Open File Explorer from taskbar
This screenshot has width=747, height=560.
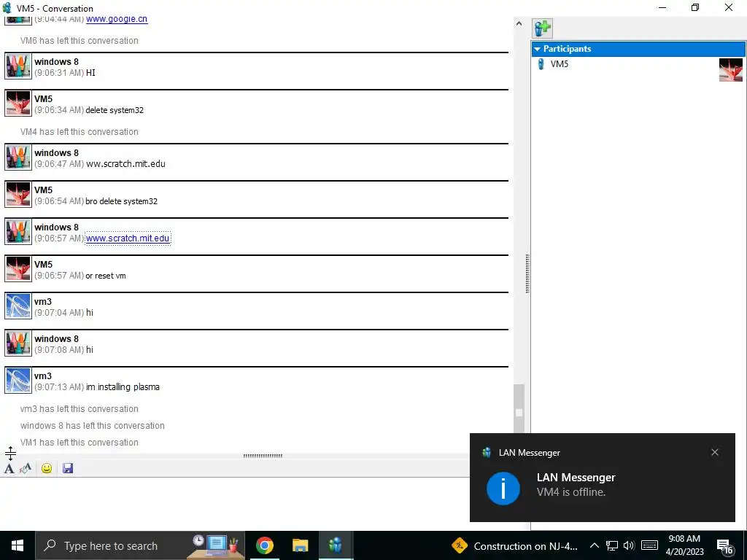tap(300, 545)
